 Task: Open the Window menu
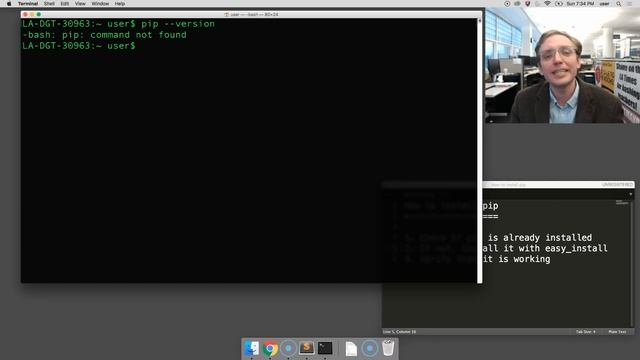pos(100,4)
